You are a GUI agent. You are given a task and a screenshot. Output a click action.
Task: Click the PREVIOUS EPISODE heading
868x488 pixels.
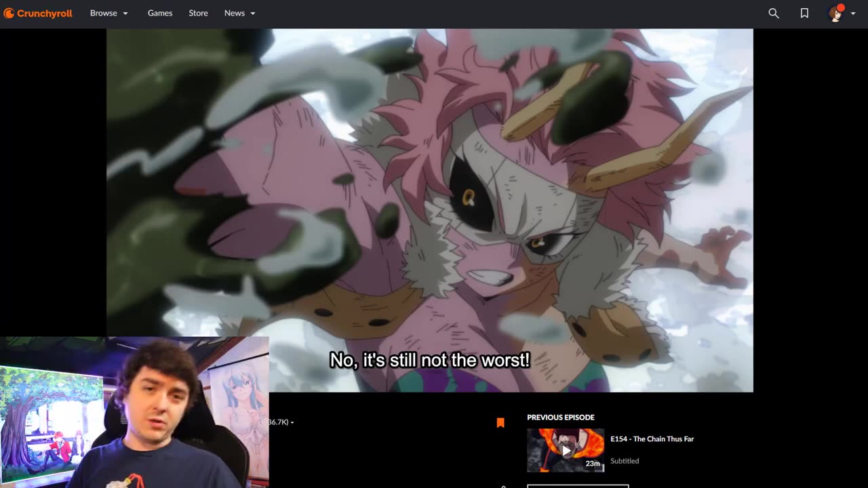tap(561, 418)
